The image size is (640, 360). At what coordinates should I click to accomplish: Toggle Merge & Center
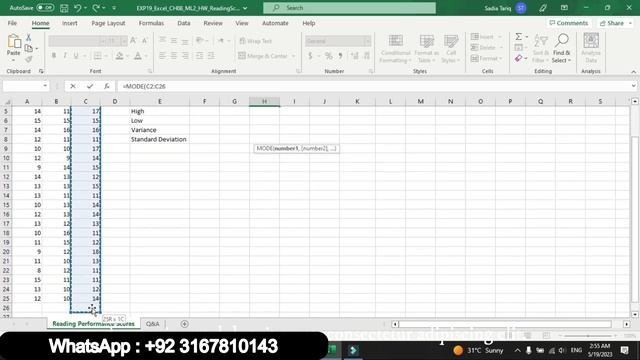pos(263,56)
